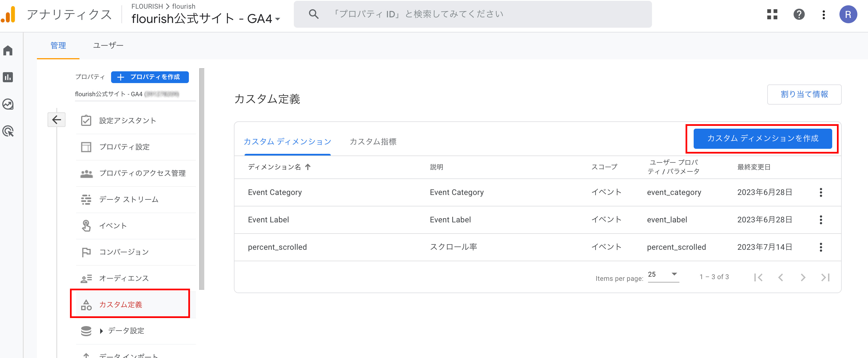Click the event_label parameter cell
The width and height of the screenshot is (868, 358).
click(x=667, y=220)
